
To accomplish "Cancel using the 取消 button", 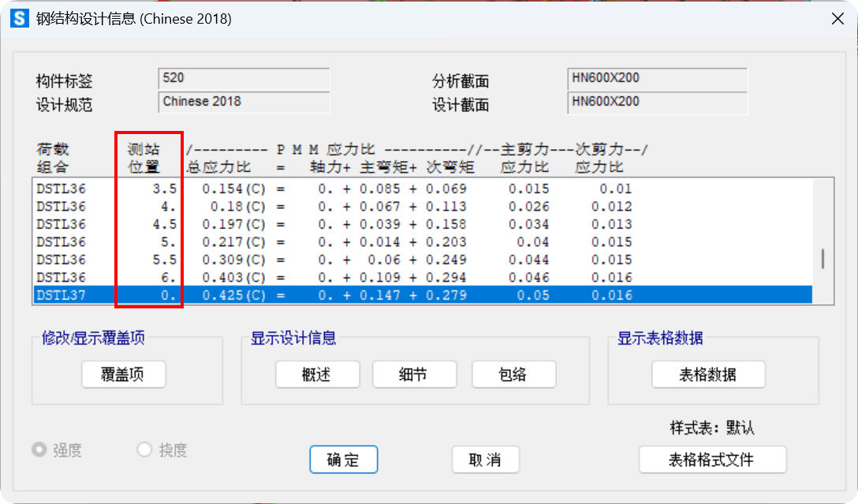I will [x=485, y=460].
